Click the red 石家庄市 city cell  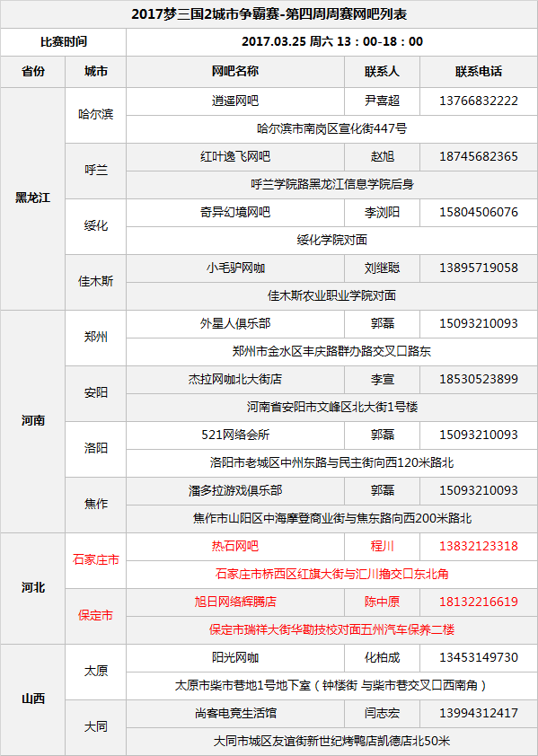(x=95, y=560)
